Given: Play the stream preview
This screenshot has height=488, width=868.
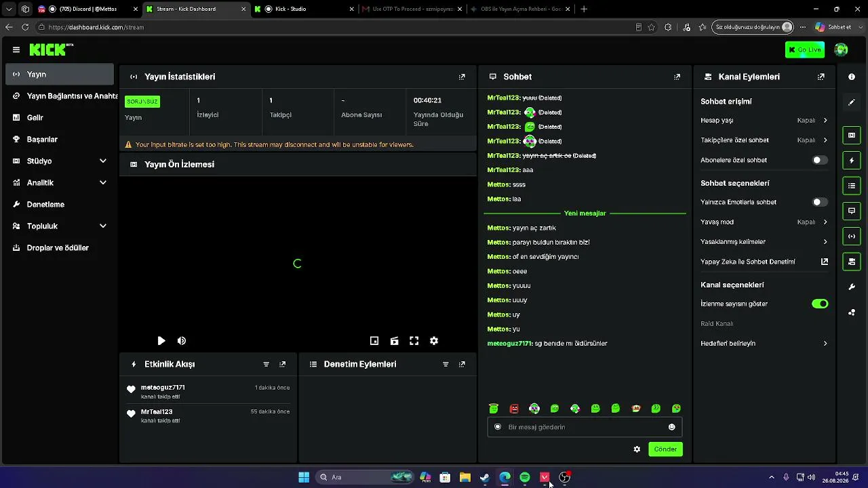Looking at the screenshot, I should [161, 341].
